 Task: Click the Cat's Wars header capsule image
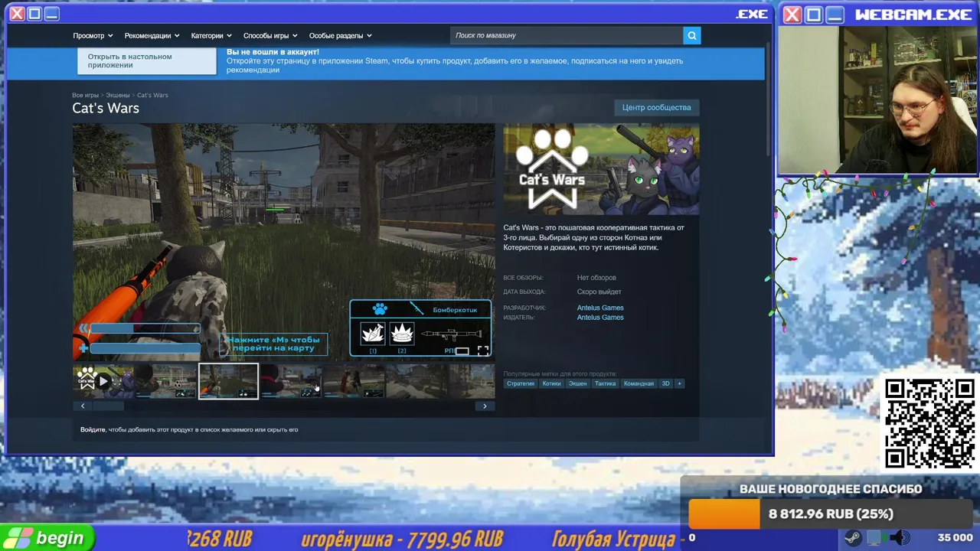pos(601,169)
